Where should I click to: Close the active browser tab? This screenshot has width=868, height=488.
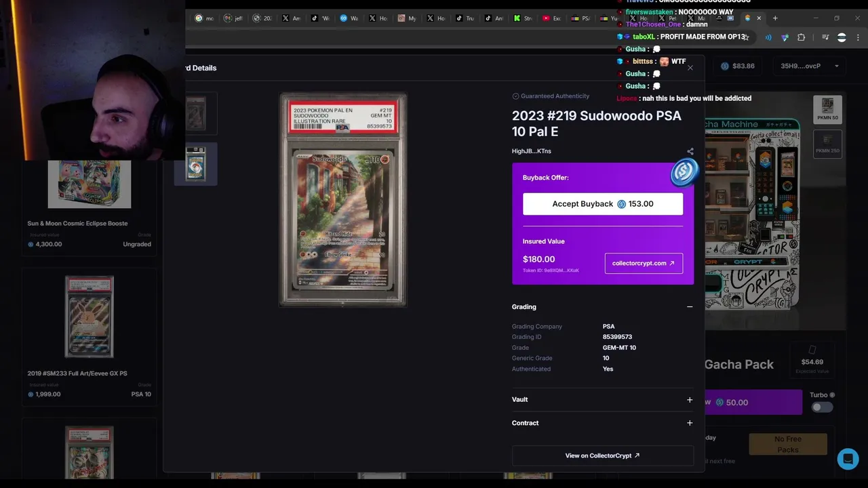759,18
